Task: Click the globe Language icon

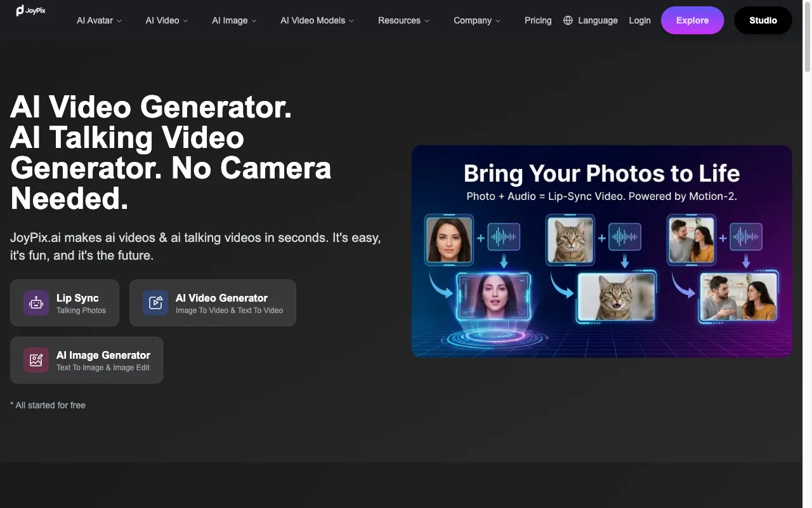Action: click(568, 20)
